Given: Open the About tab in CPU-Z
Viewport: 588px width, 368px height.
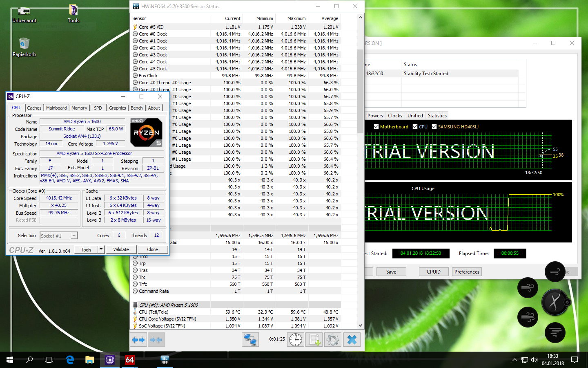Looking at the screenshot, I should tap(154, 108).
